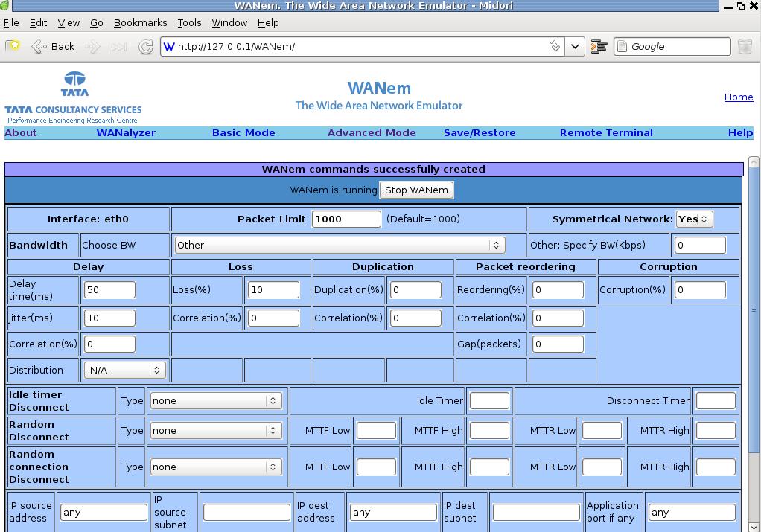Open the Choose BW dropdown showing Other
Screen dimensions: 761x532
pos(340,246)
